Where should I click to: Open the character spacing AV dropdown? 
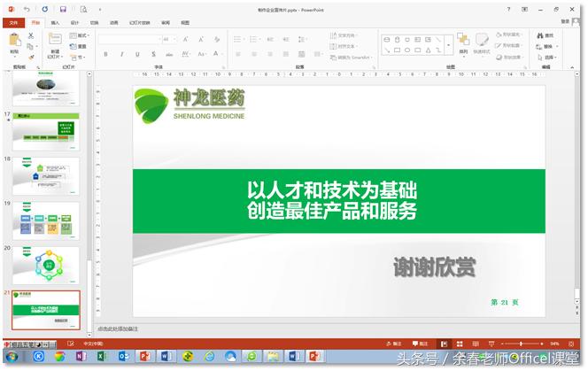[x=186, y=54]
